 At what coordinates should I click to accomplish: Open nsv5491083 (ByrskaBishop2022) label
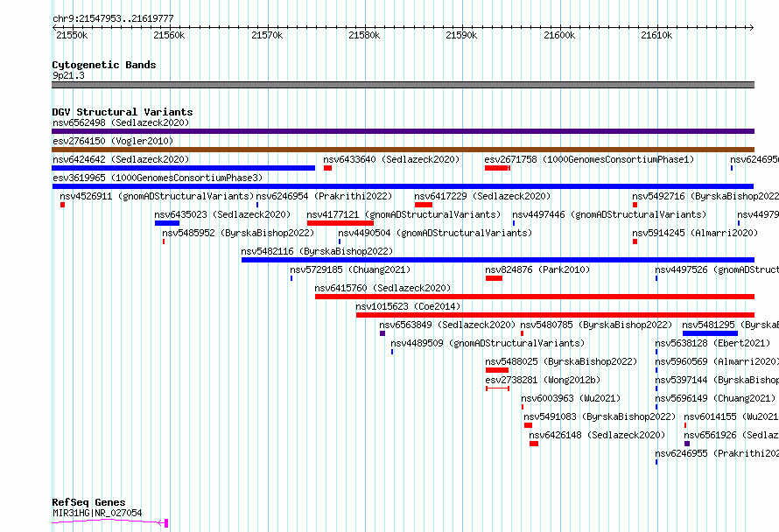click(x=600, y=416)
